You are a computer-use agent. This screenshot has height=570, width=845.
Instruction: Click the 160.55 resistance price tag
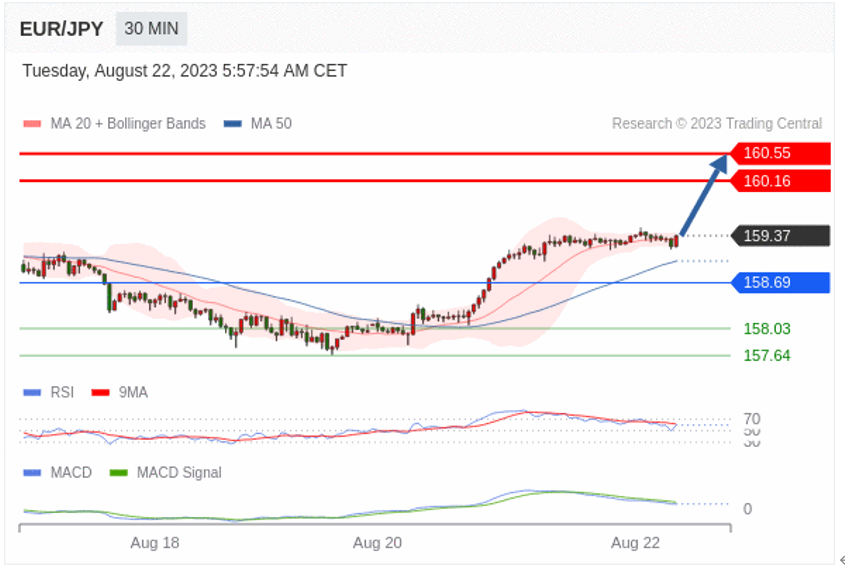(780, 153)
